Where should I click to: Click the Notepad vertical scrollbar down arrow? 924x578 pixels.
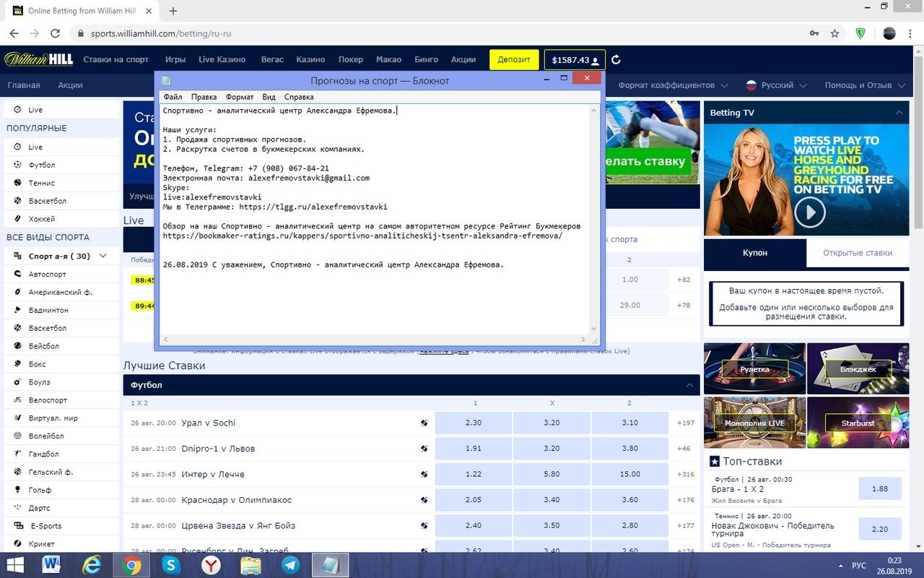pyautogui.click(x=595, y=328)
